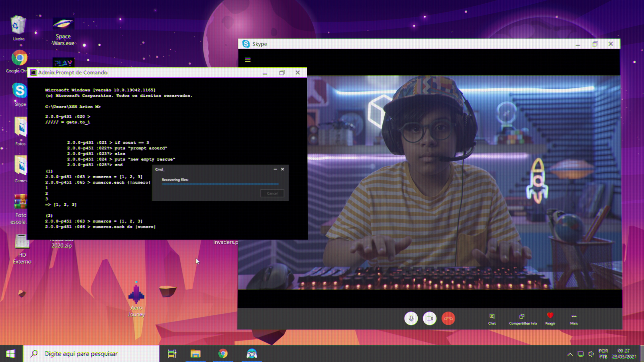Viewport: 644px width, 362px height.
Task: Open the Games folder on desktop
Action: (20, 169)
